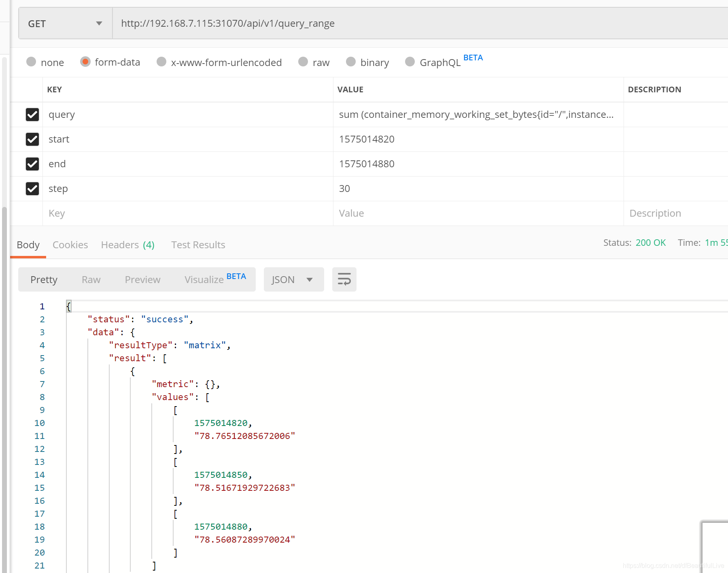The height and width of the screenshot is (573, 728).
Task: Open the Headers (4) tab
Action: pyautogui.click(x=128, y=245)
